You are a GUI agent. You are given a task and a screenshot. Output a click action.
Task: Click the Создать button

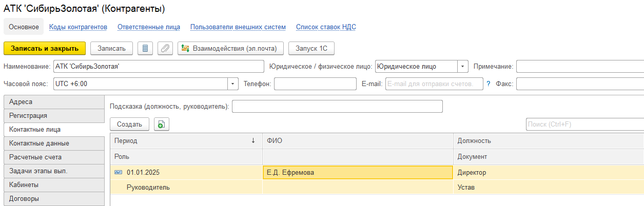click(x=129, y=124)
